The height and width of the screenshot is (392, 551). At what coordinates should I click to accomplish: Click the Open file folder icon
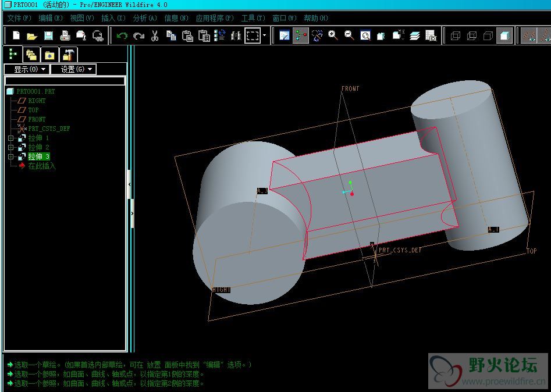point(32,36)
